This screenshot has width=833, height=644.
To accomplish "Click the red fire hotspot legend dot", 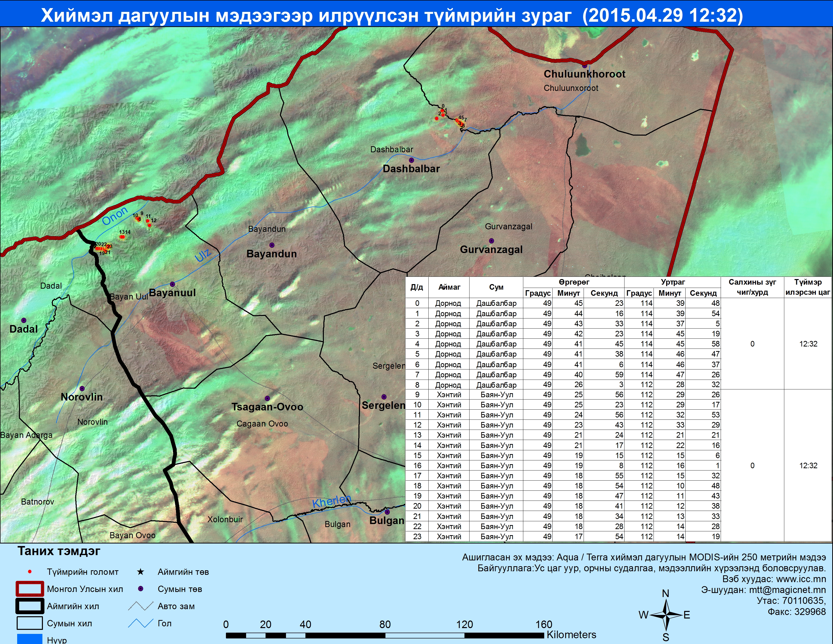I will tap(30, 572).
